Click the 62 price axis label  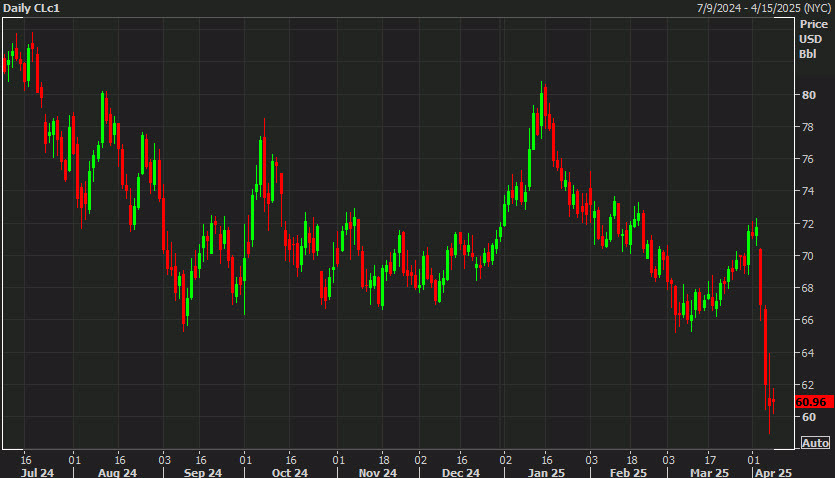click(807, 385)
